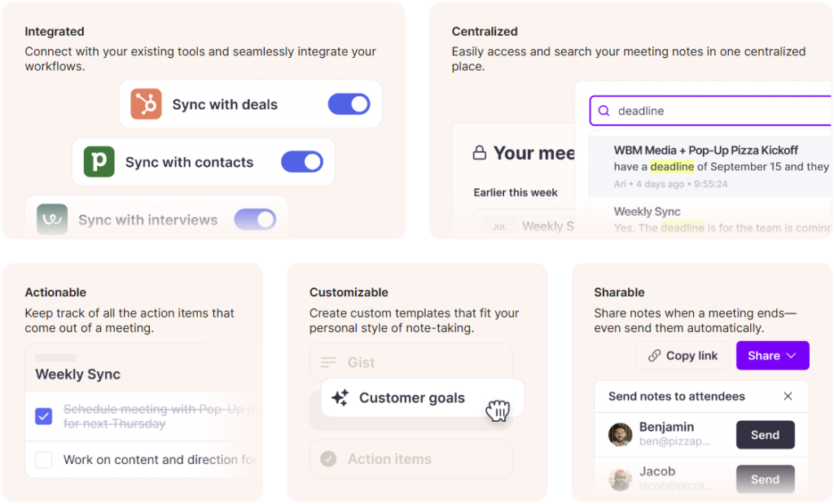Viewport: 834px width, 504px height.
Task: Click the lock icon beside Your meetings
Action: 480,153
